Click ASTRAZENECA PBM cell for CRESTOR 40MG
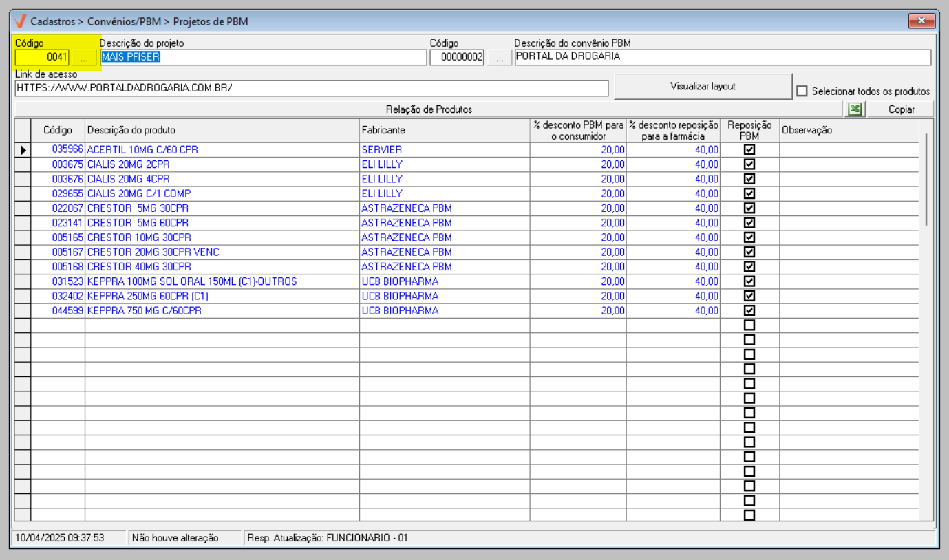Image resolution: width=949 pixels, height=560 pixels. (x=445, y=266)
